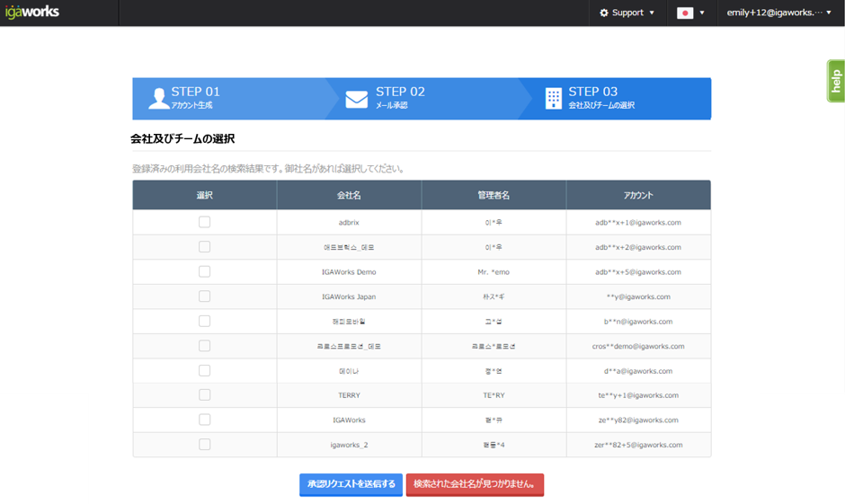Select checkbox for b**n@igaworks.com row

click(x=204, y=321)
